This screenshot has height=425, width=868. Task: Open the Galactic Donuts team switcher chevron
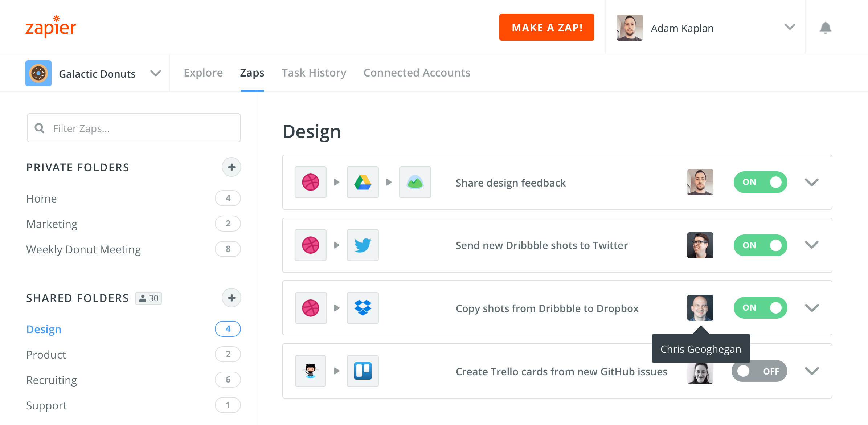point(156,73)
